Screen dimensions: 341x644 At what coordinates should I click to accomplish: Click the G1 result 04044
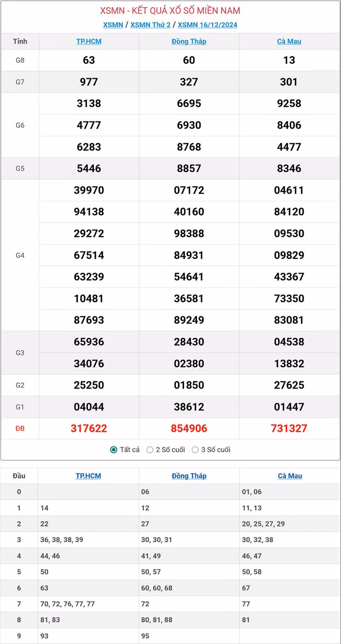pyautogui.click(x=89, y=407)
